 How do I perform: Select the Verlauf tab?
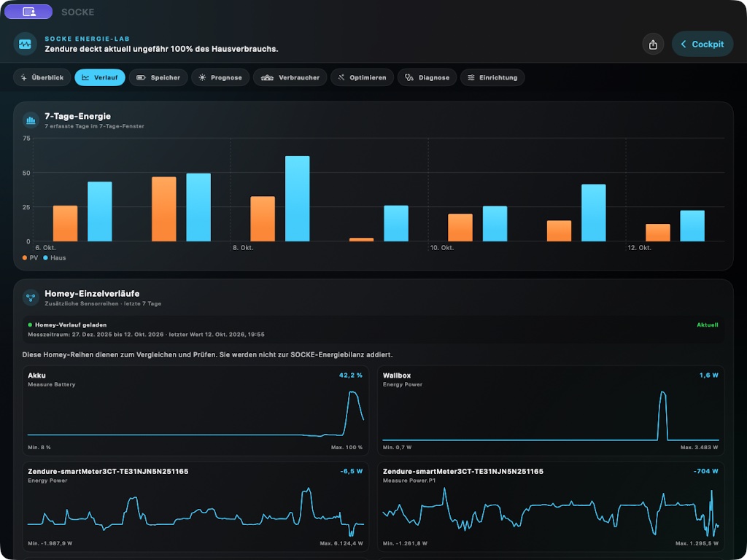(x=100, y=77)
